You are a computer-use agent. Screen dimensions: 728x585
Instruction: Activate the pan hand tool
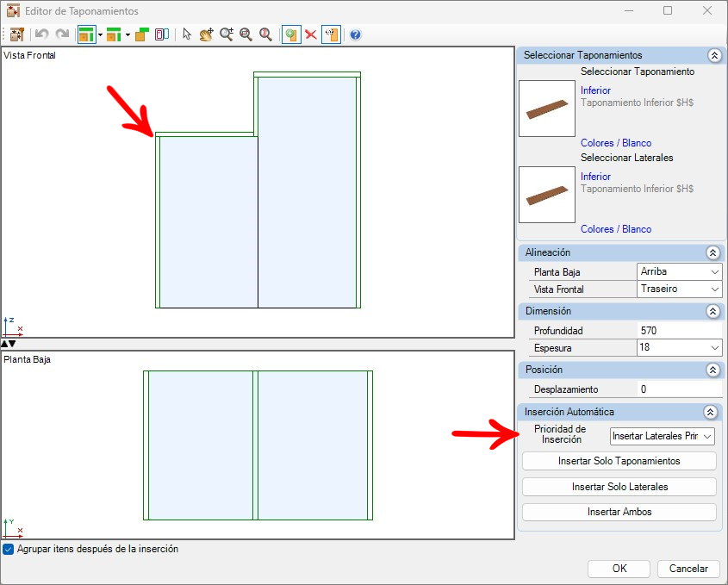206,34
